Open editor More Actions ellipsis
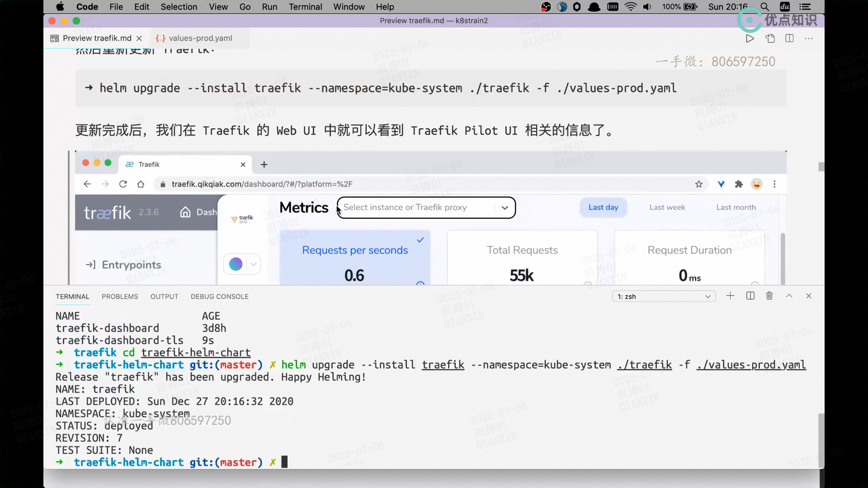868x488 pixels. pos(809,38)
